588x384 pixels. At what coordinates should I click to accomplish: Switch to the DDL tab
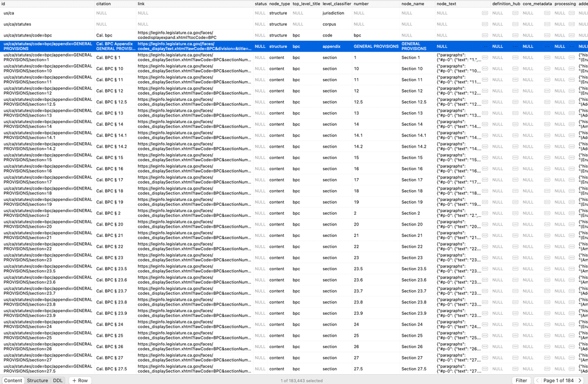pyautogui.click(x=57, y=380)
